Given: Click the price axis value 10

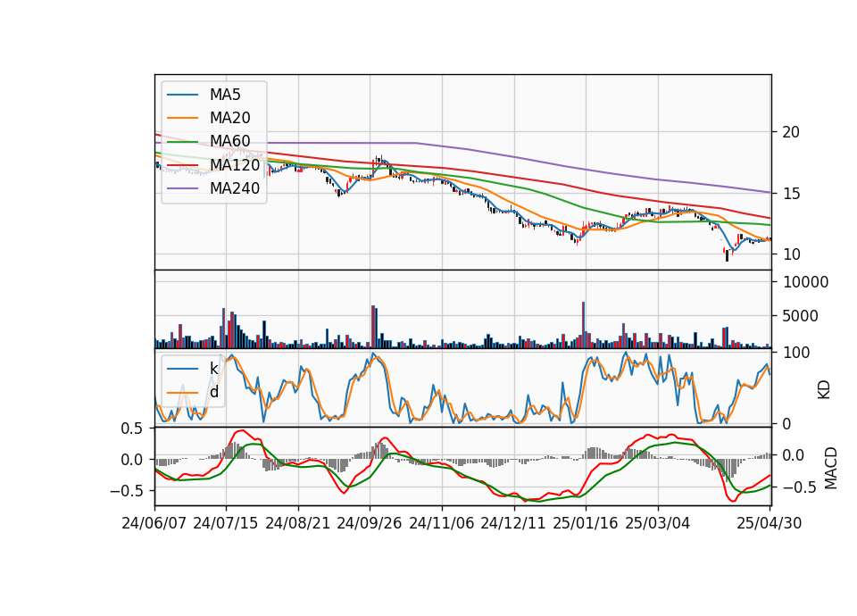Looking at the screenshot, I should [792, 254].
